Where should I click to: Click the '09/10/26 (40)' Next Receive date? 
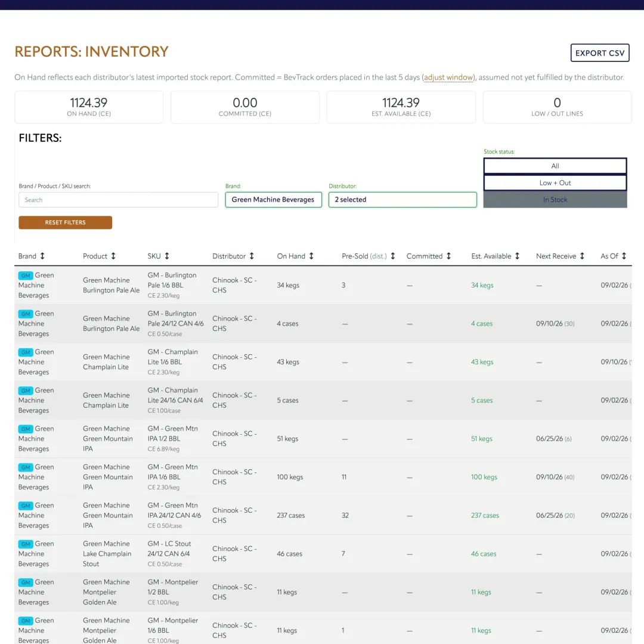(555, 477)
